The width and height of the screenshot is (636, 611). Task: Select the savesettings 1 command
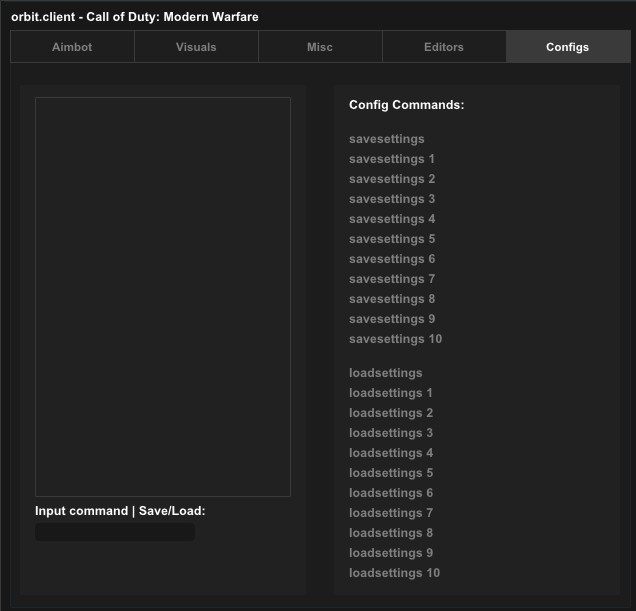pos(391,159)
